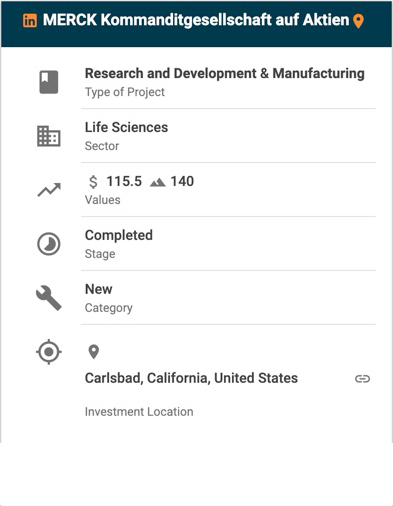This screenshot has height=506, width=393.
Task: Click the orange map pin in header
Action: point(358,21)
